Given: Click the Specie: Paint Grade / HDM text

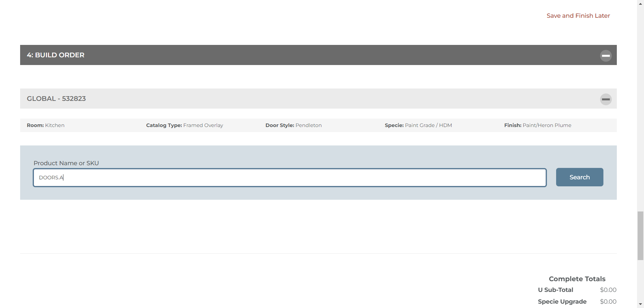Looking at the screenshot, I should pyautogui.click(x=418, y=125).
